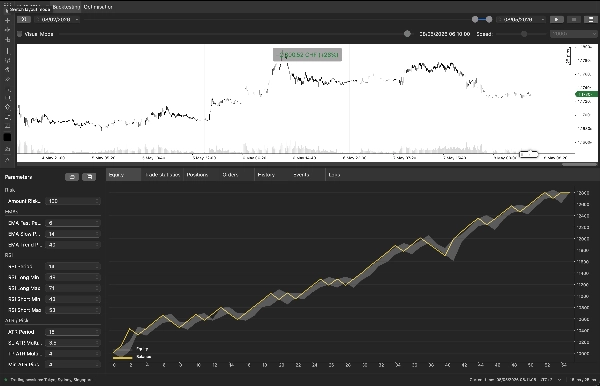Image resolution: width=600 pixels, height=386 pixels.
Task: Open the speed value dropdown
Action: pyautogui.click(x=573, y=34)
